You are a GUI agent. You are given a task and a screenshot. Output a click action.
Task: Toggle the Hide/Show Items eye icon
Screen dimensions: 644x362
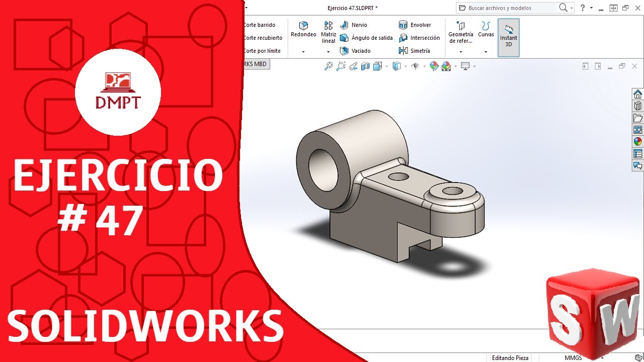coord(415,66)
